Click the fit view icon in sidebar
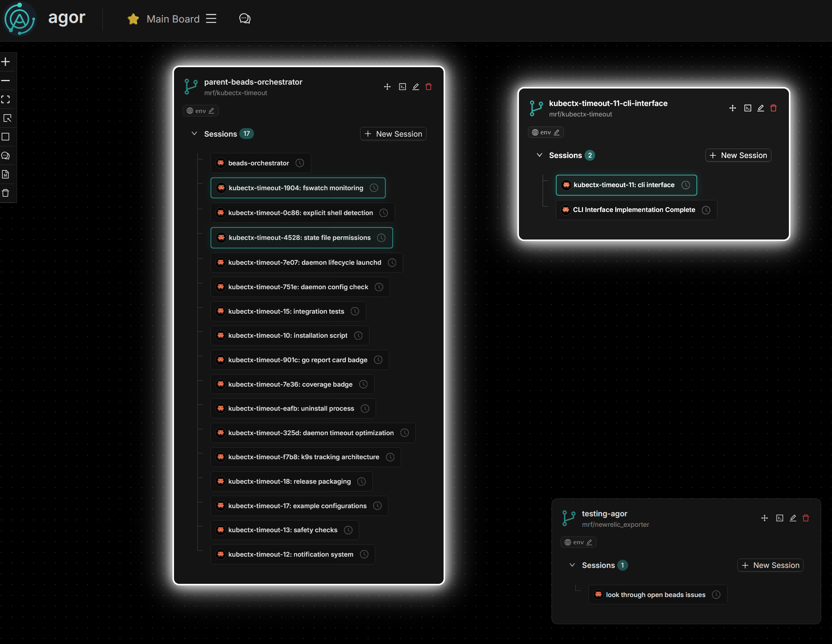Screen dimensions: 832x644 coord(6,99)
